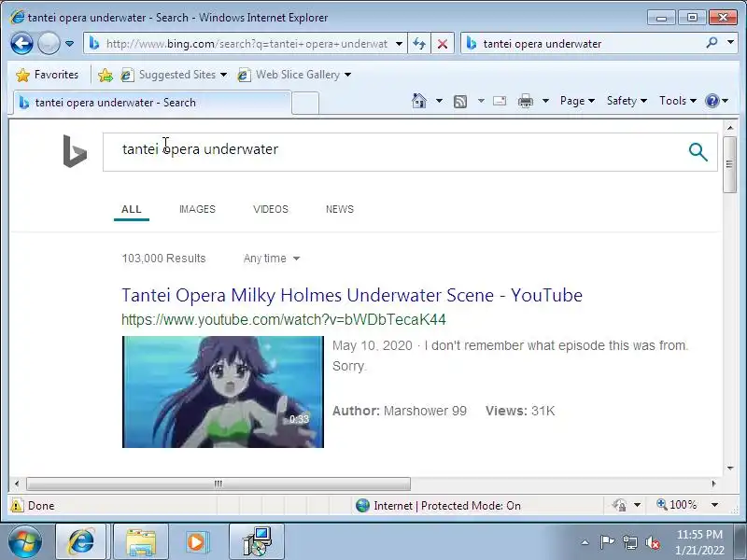Click the horizontal scrollbar right arrow
The height and width of the screenshot is (560, 747).
pyautogui.click(x=713, y=483)
